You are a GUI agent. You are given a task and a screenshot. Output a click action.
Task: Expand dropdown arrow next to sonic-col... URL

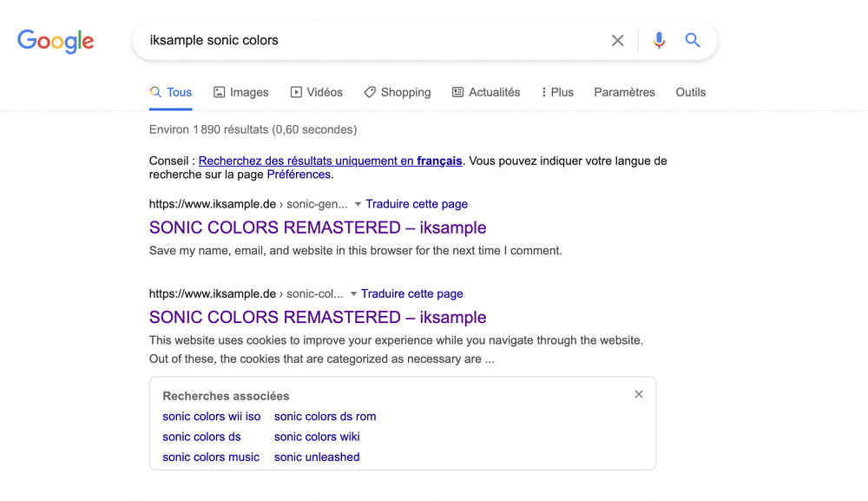point(353,294)
